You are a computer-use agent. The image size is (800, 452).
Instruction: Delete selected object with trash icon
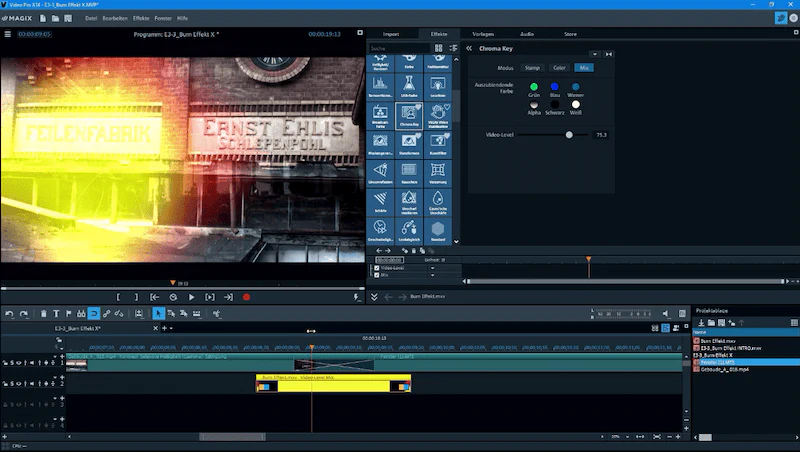(x=43, y=313)
